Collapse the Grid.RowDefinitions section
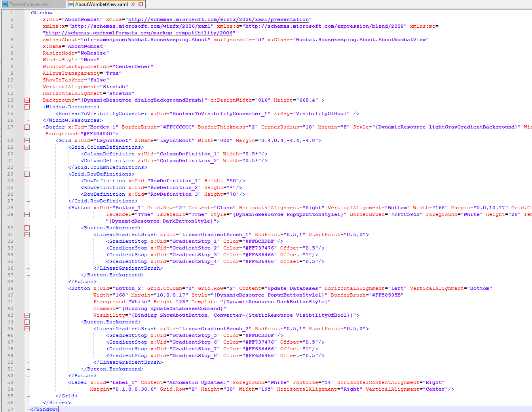The height and width of the screenshot is (412, 532). [27, 174]
